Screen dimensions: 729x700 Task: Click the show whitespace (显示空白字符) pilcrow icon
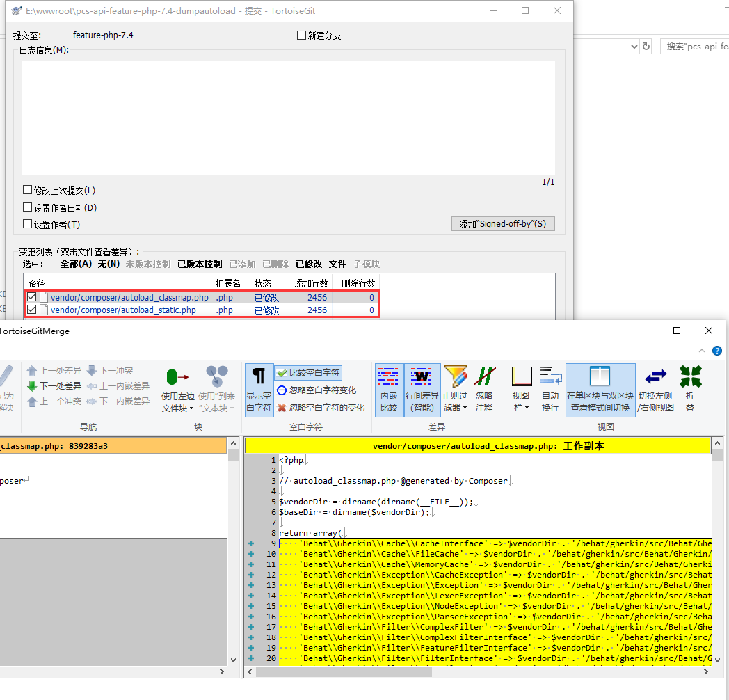coord(259,390)
